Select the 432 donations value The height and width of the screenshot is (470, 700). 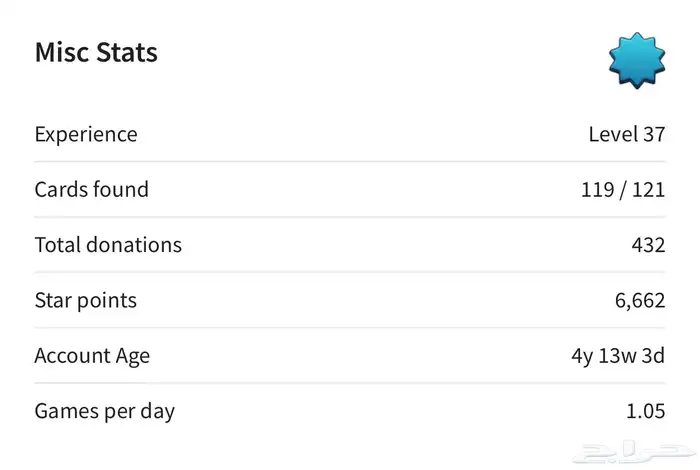645,244
